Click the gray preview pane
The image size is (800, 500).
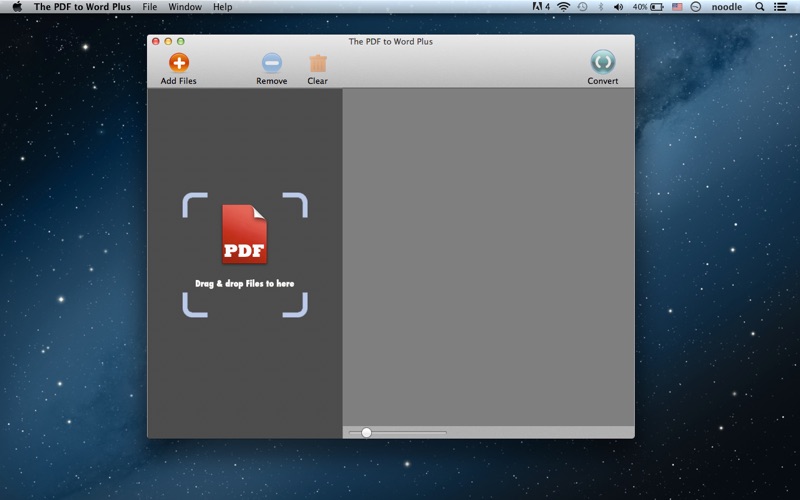(x=488, y=257)
